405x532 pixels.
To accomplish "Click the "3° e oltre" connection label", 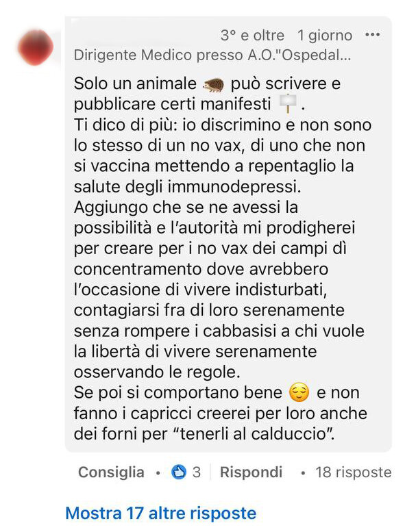I will tap(252, 36).
